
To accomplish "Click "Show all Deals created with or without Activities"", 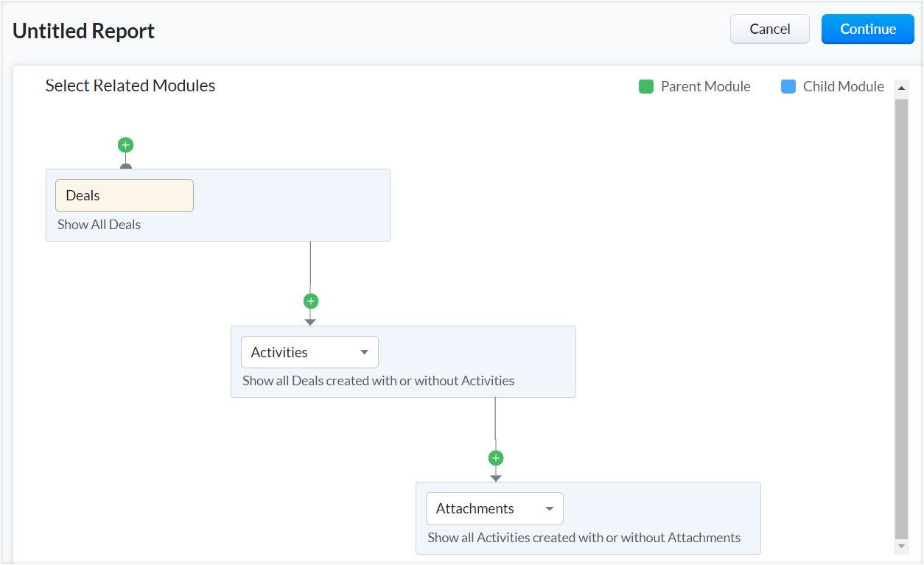I will 378,381.
